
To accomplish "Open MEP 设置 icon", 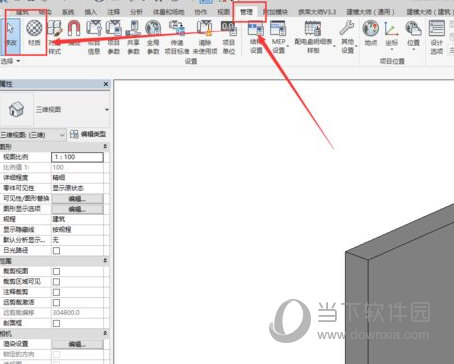I will coord(278,28).
